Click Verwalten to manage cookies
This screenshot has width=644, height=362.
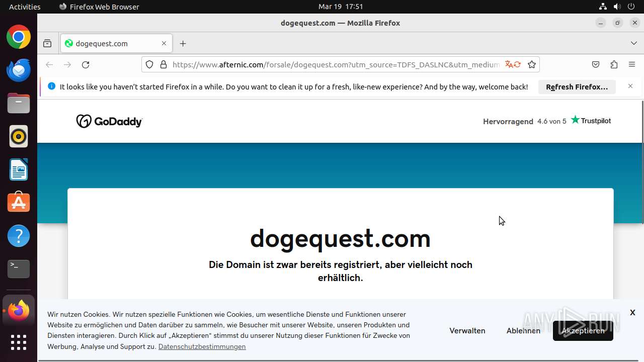tap(467, 330)
